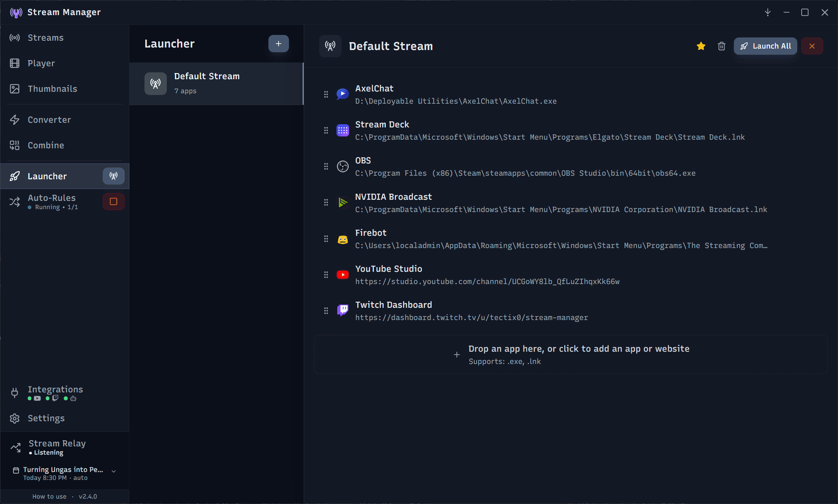Select the OBS entry name
This screenshot has height=504, width=838.
pos(363,161)
